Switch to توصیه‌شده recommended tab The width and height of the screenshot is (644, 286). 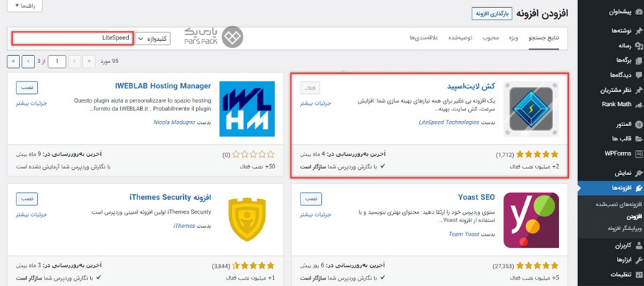459,38
